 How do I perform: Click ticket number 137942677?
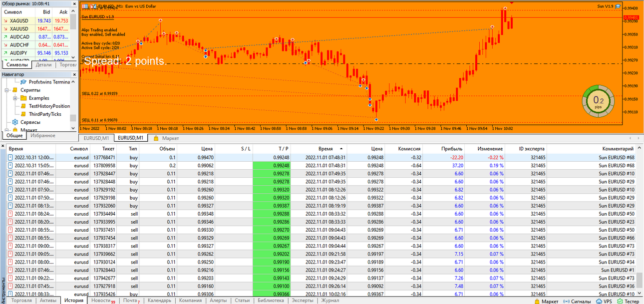[104, 278]
